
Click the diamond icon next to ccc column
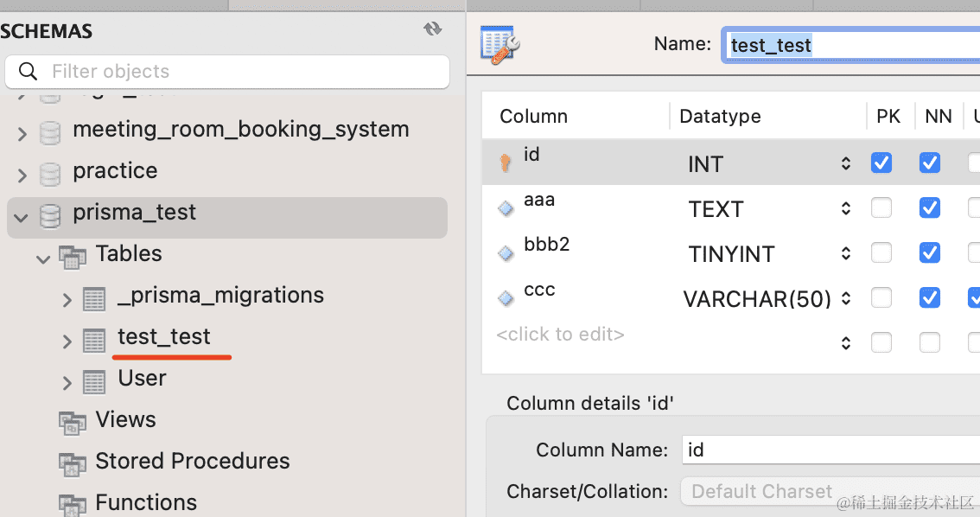pyautogui.click(x=506, y=298)
